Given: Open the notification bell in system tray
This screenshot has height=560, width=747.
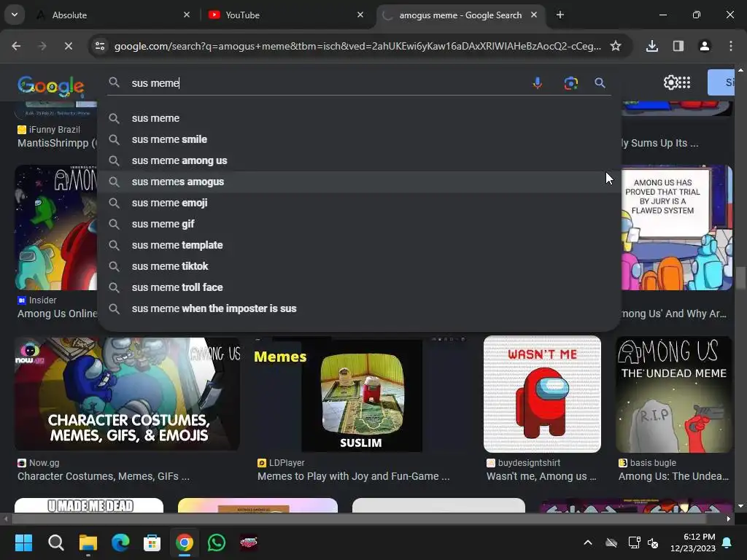Looking at the screenshot, I should pyautogui.click(x=727, y=542).
